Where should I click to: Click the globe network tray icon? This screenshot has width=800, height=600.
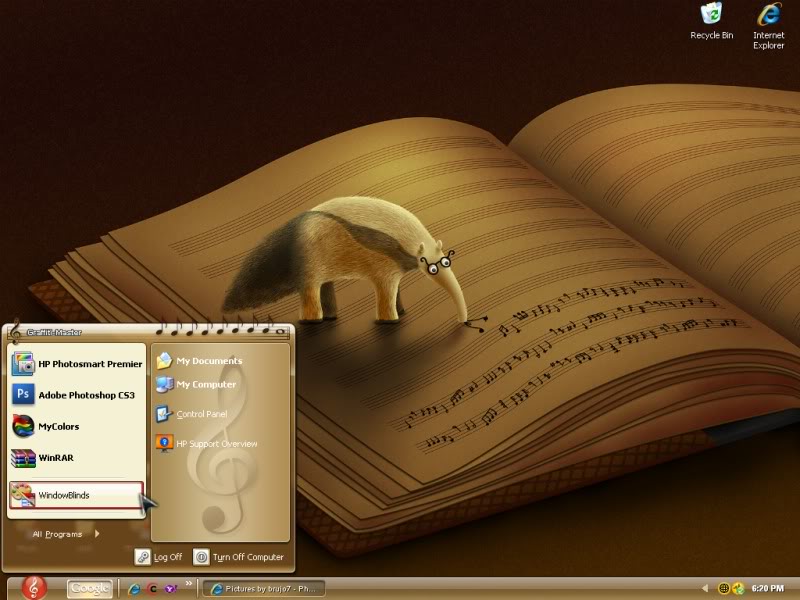pos(723,588)
